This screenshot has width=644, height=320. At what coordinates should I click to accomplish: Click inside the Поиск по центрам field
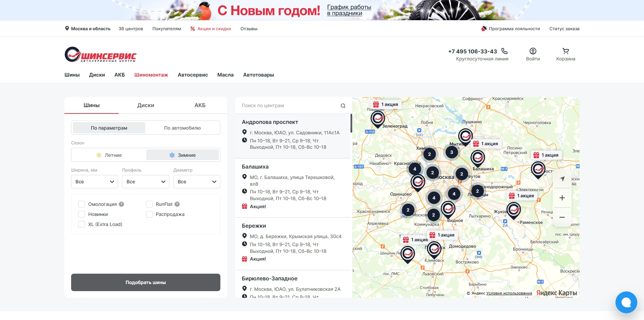coord(285,105)
